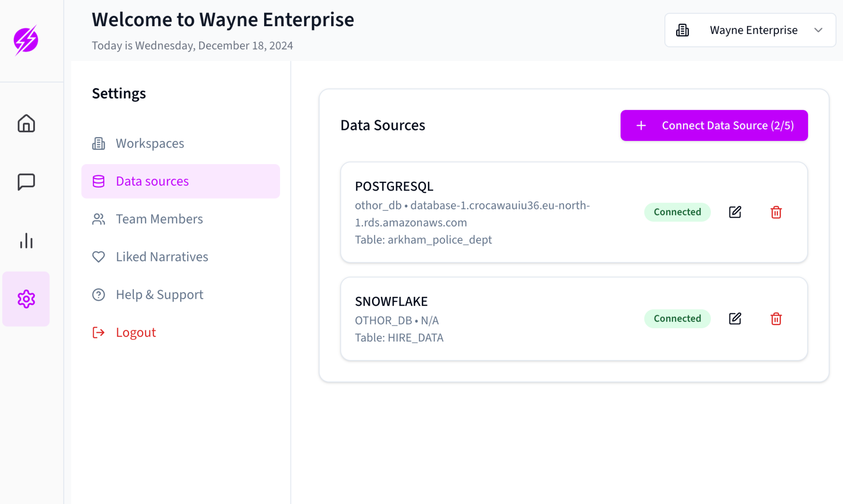Select the settings gear sidebar icon
This screenshot has width=843, height=504.
26,299
